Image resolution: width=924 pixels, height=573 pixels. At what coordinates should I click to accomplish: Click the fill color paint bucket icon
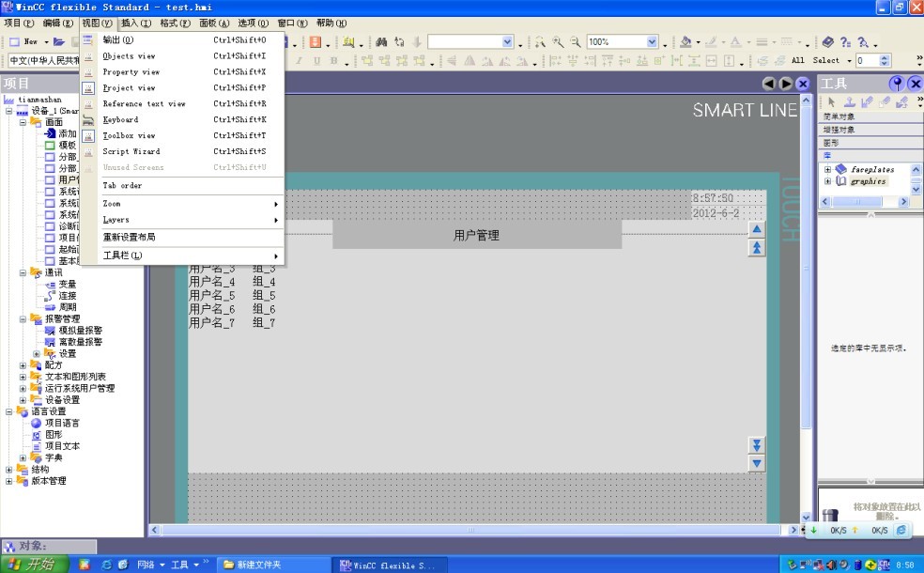pyautogui.click(x=685, y=42)
